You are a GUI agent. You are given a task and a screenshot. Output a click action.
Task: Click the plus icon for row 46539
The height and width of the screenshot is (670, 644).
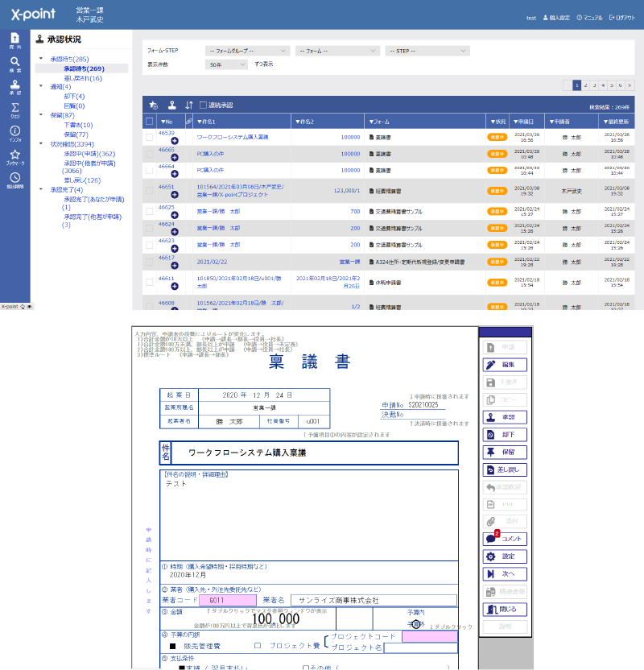click(x=175, y=141)
